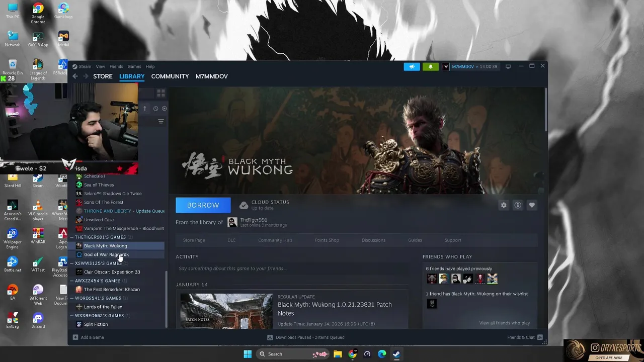Click the BORROW button
Screen dimensions: 644x362
click(x=203, y=205)
